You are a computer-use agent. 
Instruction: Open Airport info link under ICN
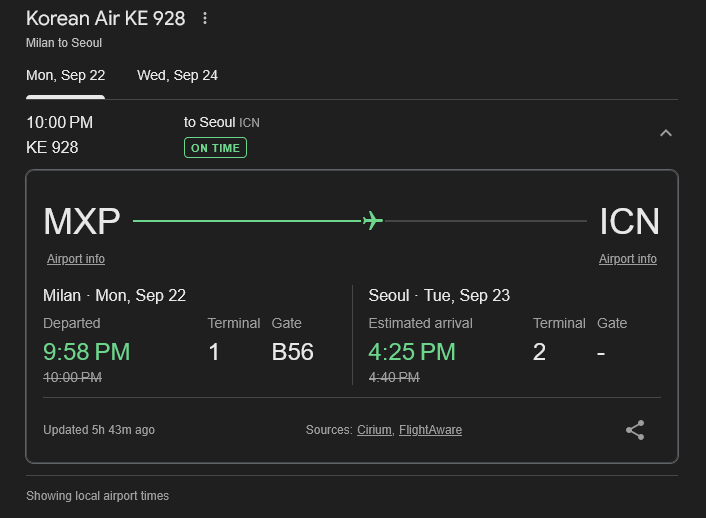628,259
